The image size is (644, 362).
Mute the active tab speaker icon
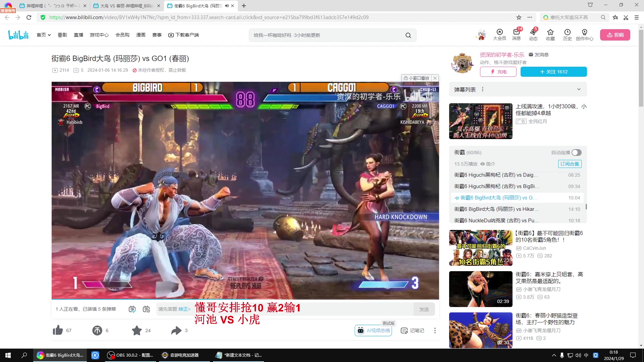[x=227, y=6]
